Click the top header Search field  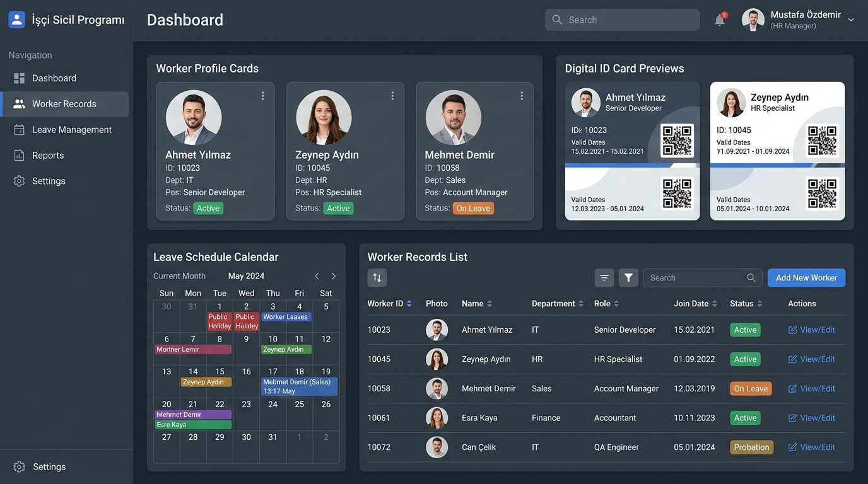point(622,20)
